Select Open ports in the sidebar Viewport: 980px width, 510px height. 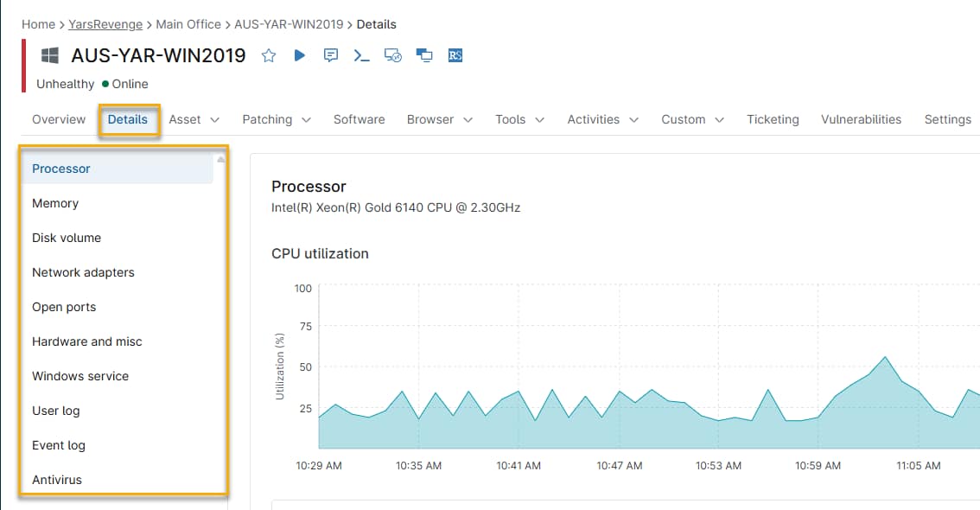(64, 307)
